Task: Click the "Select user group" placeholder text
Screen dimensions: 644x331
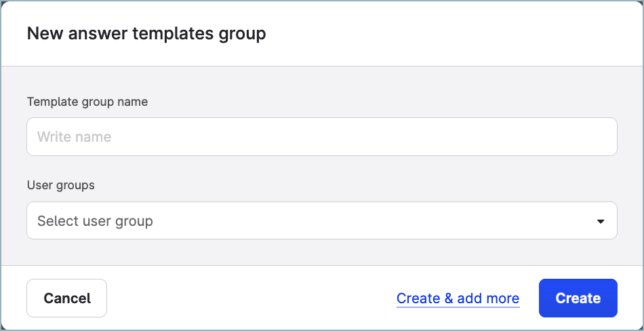Action: 96,221
